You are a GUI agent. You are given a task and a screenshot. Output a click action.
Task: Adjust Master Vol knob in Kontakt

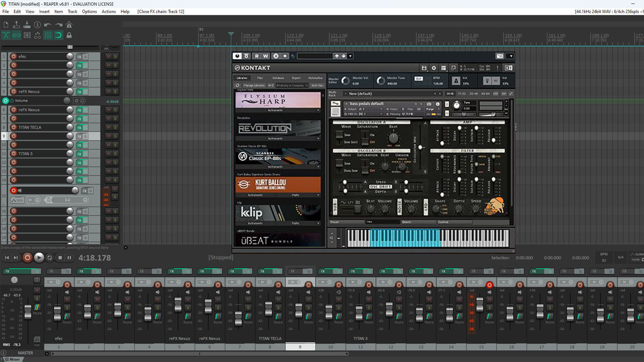click(x=346, y=81)
